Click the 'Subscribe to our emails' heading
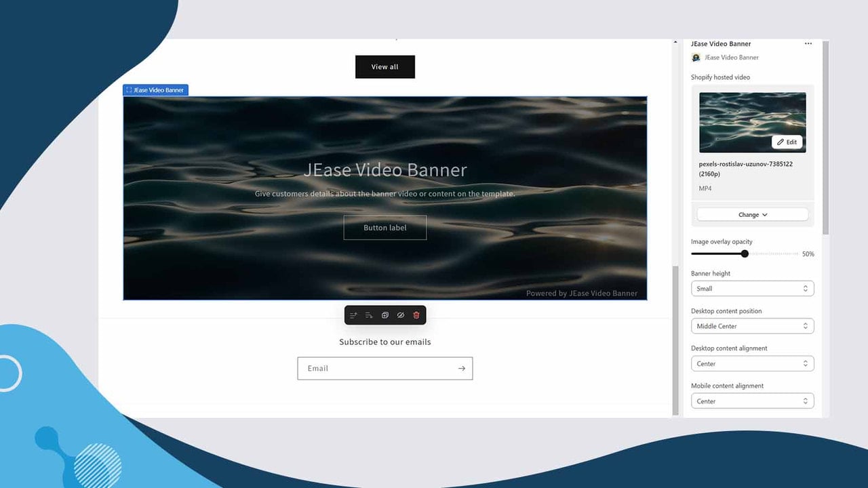This screenshot has width=868, height=488. tap(385, 342)
